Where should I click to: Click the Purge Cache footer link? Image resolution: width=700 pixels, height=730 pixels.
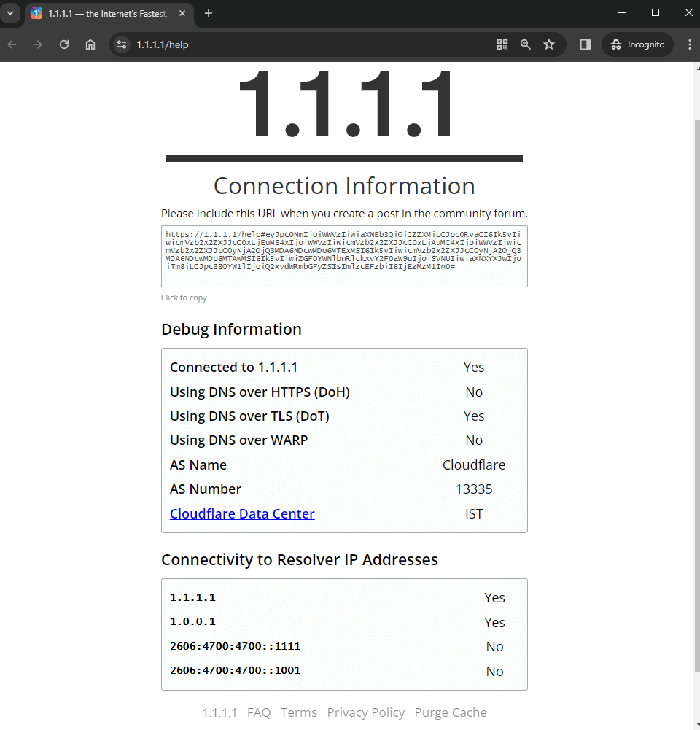pos(451,712)
